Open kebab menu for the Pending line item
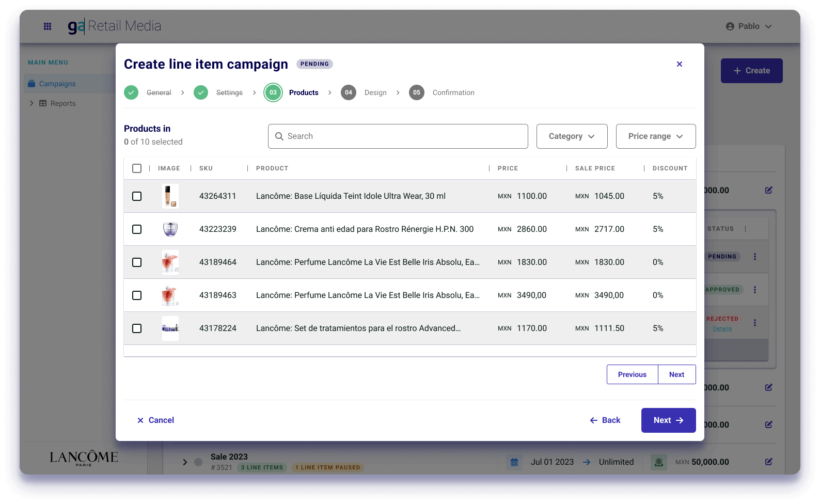The height and width of the screenshot is (504, 820). pyautogui.click(x=755, y=257)
